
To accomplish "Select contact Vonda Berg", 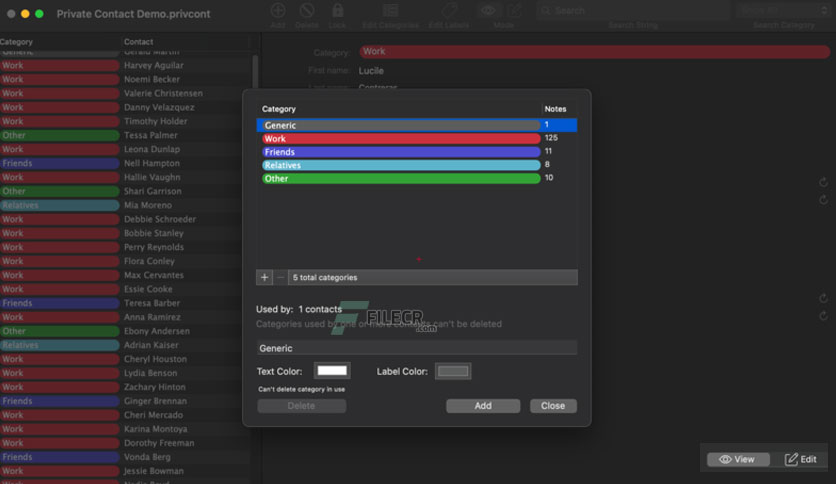I will [147, 457].
